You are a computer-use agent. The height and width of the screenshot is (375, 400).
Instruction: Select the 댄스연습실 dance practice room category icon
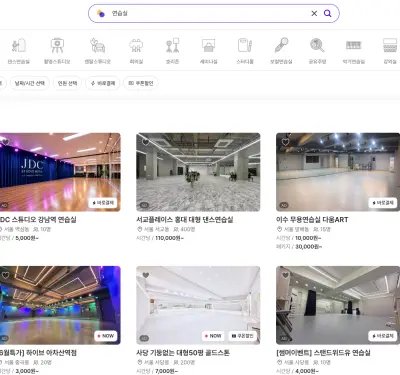point(19,46)
